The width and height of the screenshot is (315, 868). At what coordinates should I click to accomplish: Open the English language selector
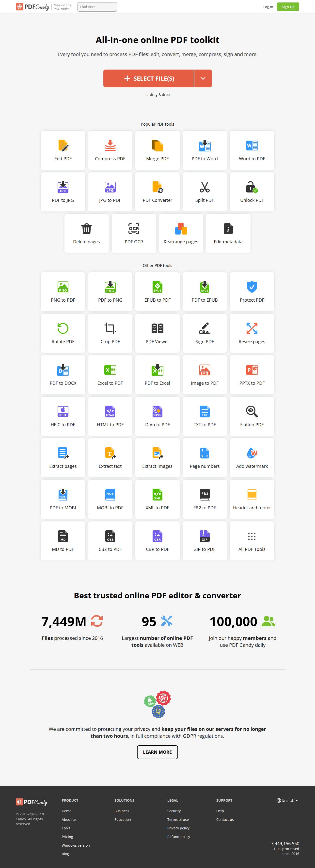(287, 800)
